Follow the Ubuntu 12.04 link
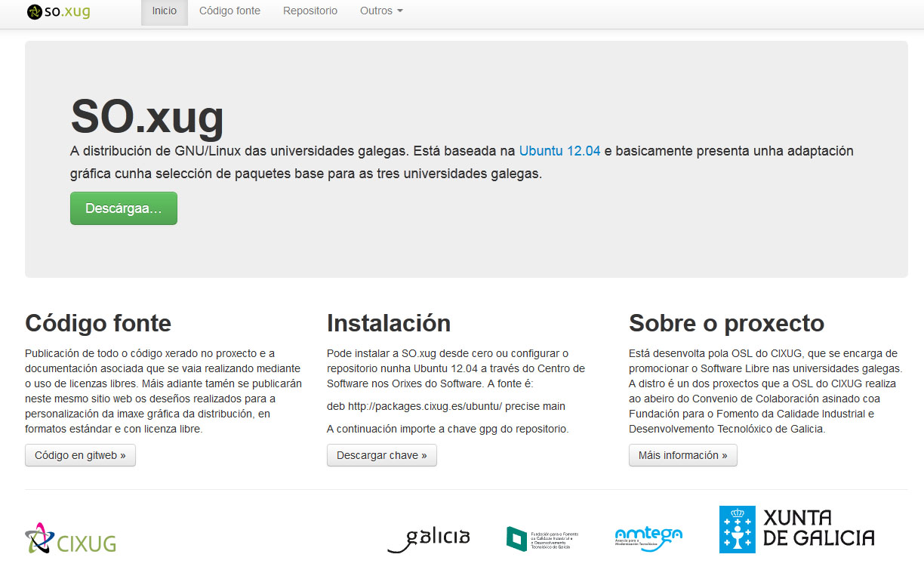 click(x=559, y=151)
